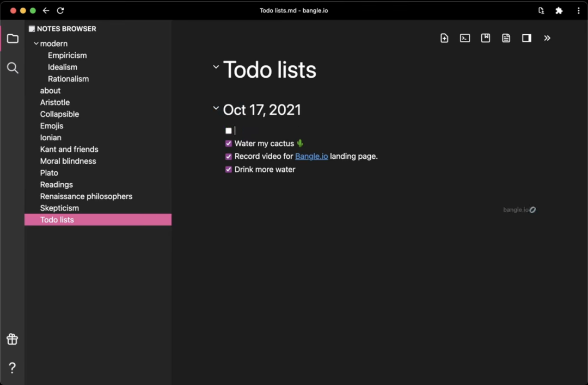Open the extensions puzzle icon
Screen dimensions: 588x385
click(559, 10)
